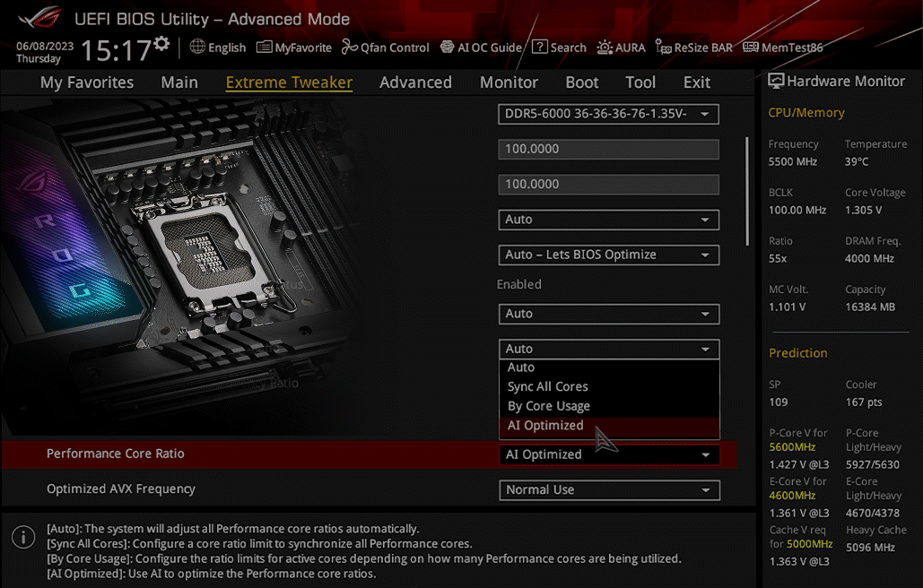923x588 pixels.
Task: Click the ROG logo icon
Action: pyautogui.click(x=39, y=18)
